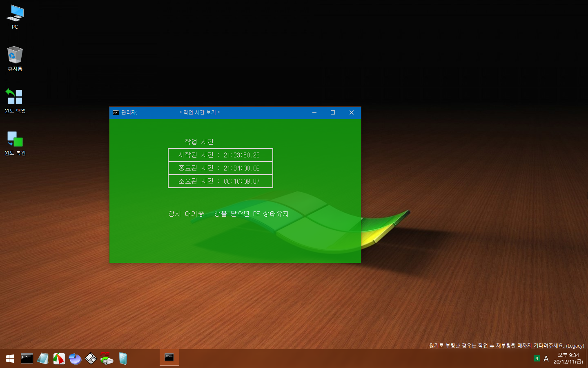588x368 pixels.
Task: Open the Windows Start menu
Action: tap(10, 359)
